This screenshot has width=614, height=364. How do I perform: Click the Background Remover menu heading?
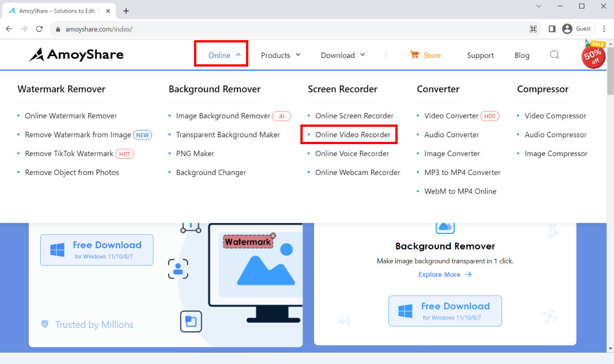215,89
